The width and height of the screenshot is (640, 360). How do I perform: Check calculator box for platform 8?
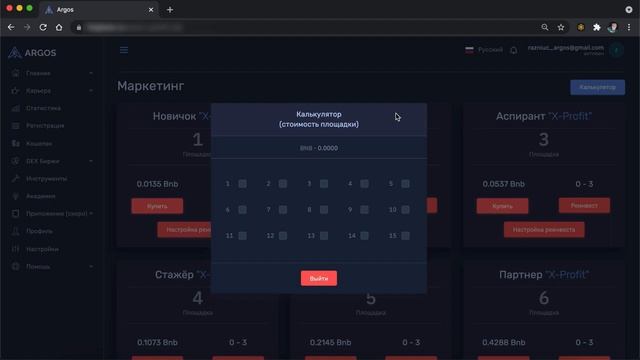[x=324, y=210]
